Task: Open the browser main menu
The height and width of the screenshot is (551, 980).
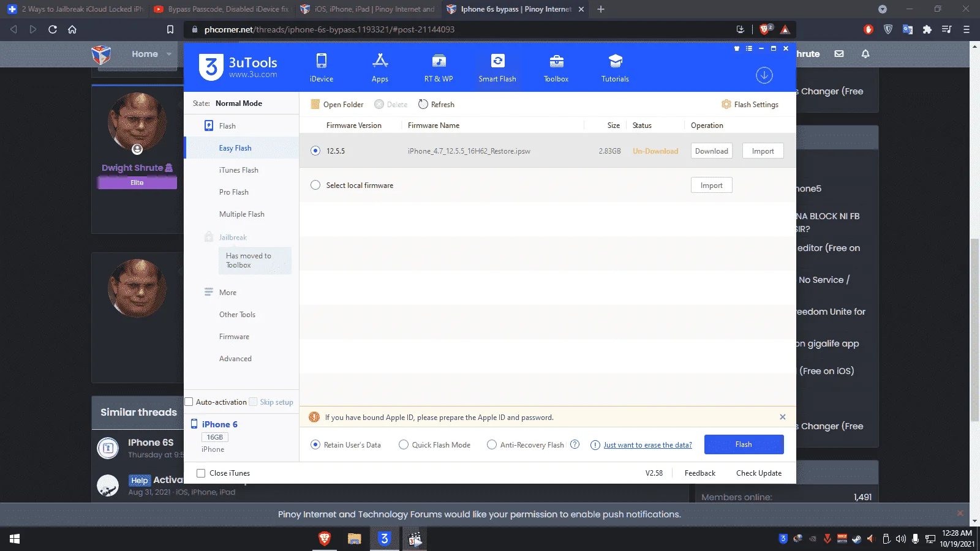Action: [967, 29]
